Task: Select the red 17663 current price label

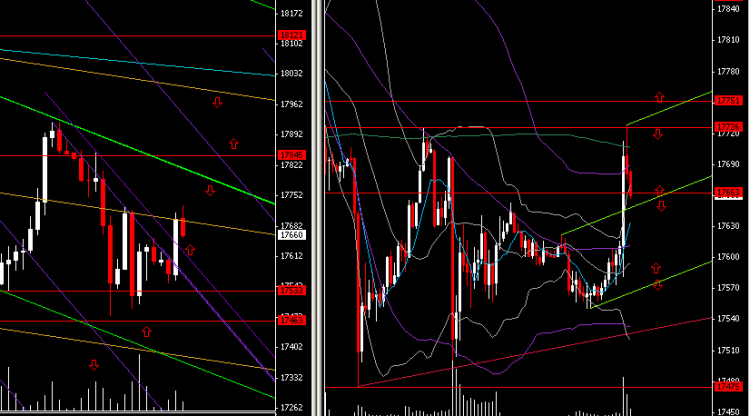Action: point(728,192)
